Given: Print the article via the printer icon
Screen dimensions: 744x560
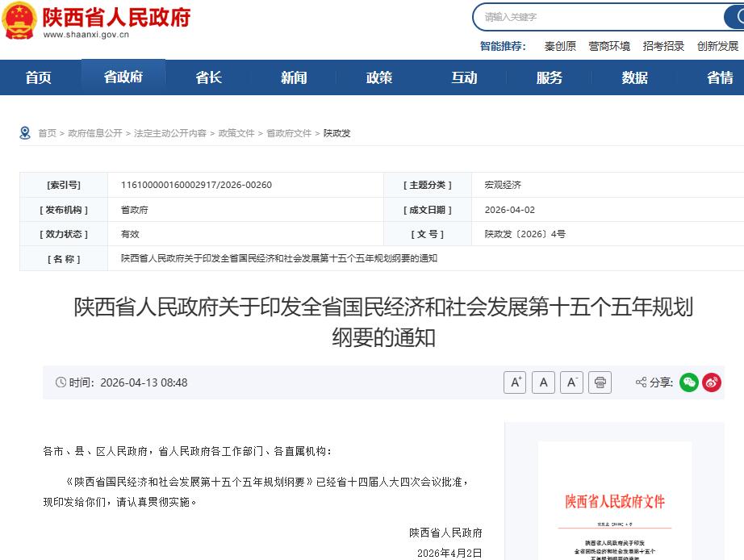Looking at the screenshot, I should [600, 382].
